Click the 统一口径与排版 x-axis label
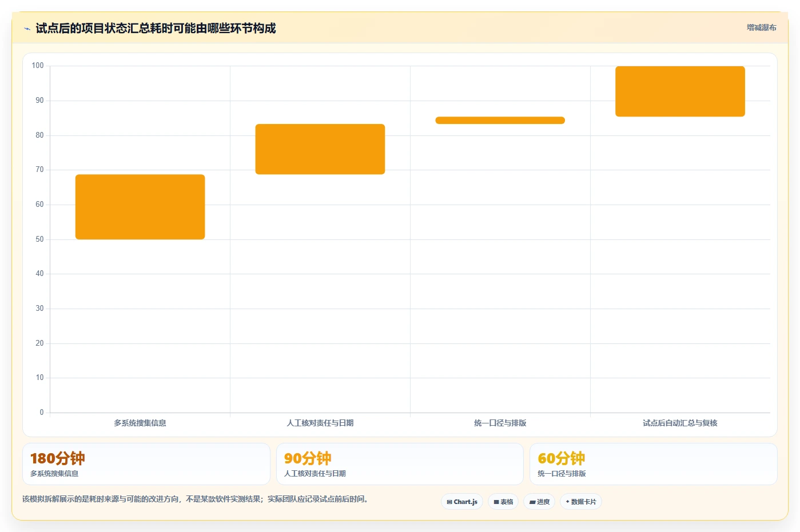 [500, 423]
